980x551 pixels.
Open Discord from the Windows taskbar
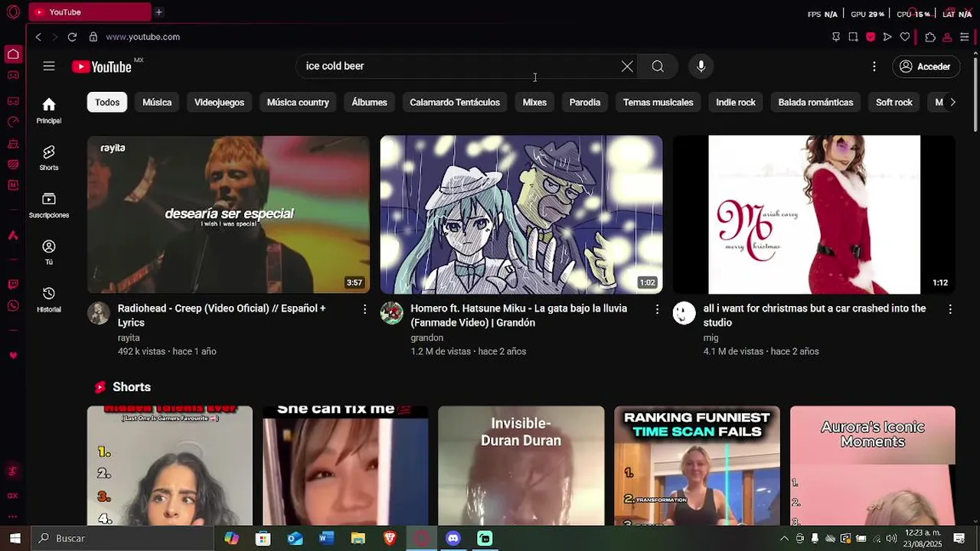coord(453,538)
